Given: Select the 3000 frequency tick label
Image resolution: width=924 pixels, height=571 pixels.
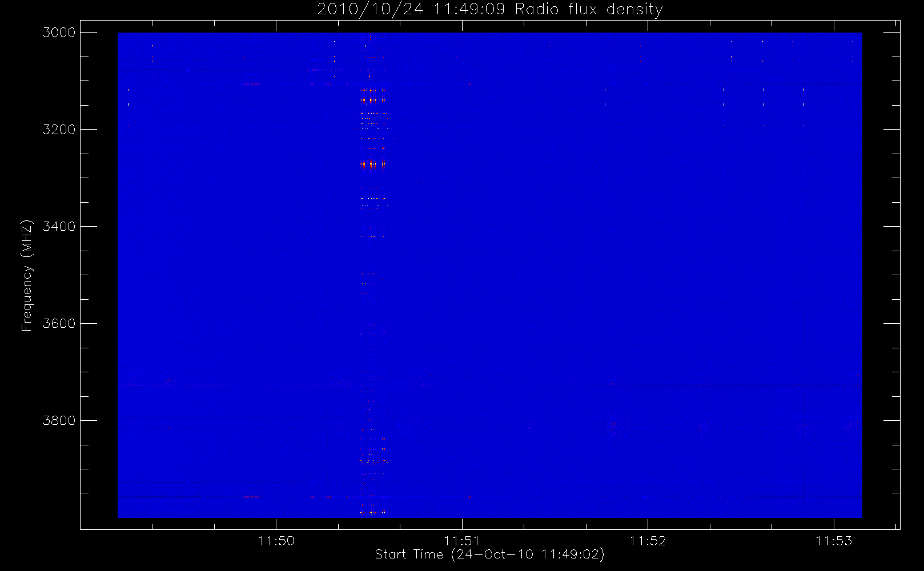Looking at the screenshot, I should (59, 33).
